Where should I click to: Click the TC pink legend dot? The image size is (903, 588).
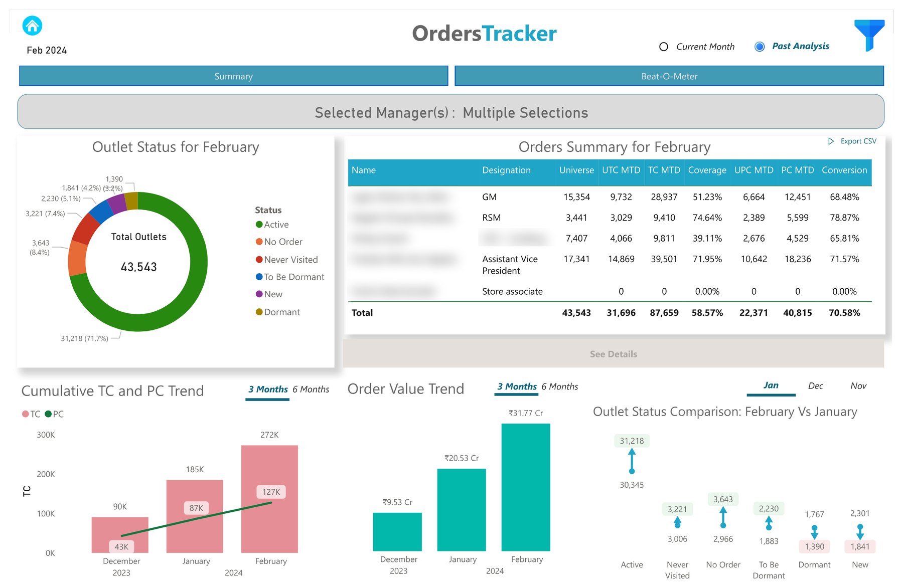click(26, 414)
